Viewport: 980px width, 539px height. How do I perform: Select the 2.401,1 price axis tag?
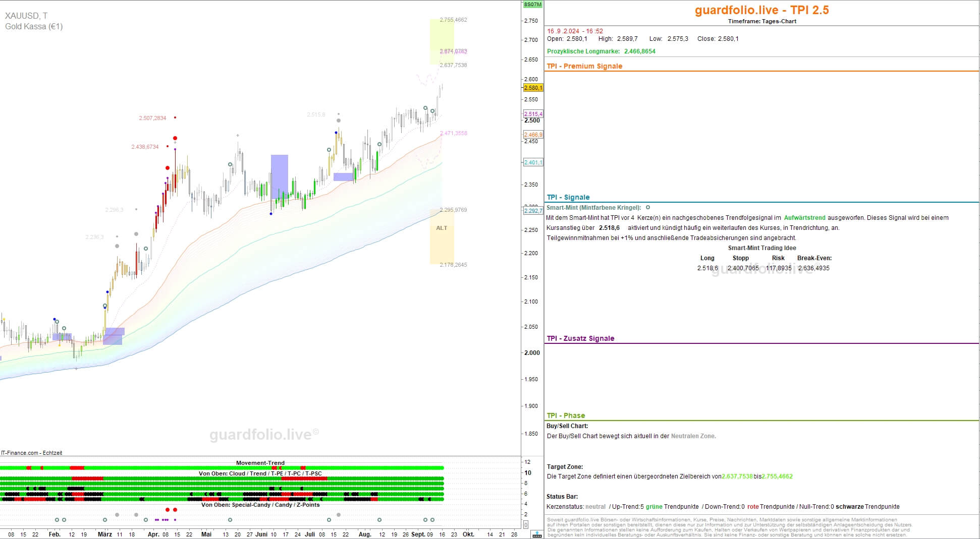coord(533,162)
